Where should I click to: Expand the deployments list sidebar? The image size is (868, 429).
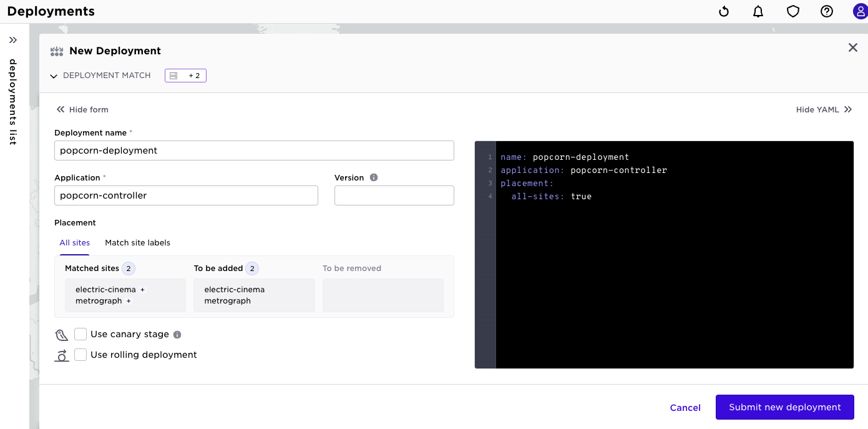pos(14,39)
